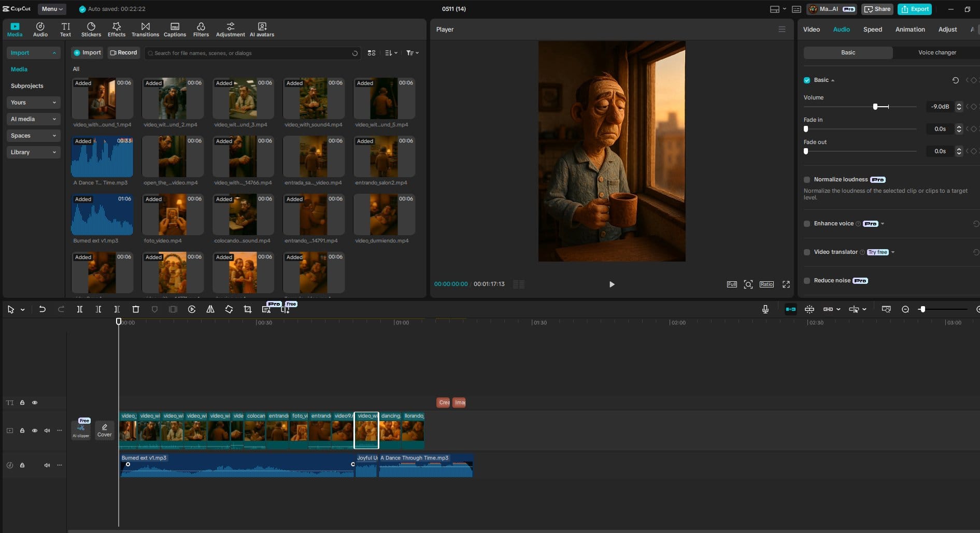Click the Volume slider handle
This screenshot has width=980, height=533.
(875, 107)
